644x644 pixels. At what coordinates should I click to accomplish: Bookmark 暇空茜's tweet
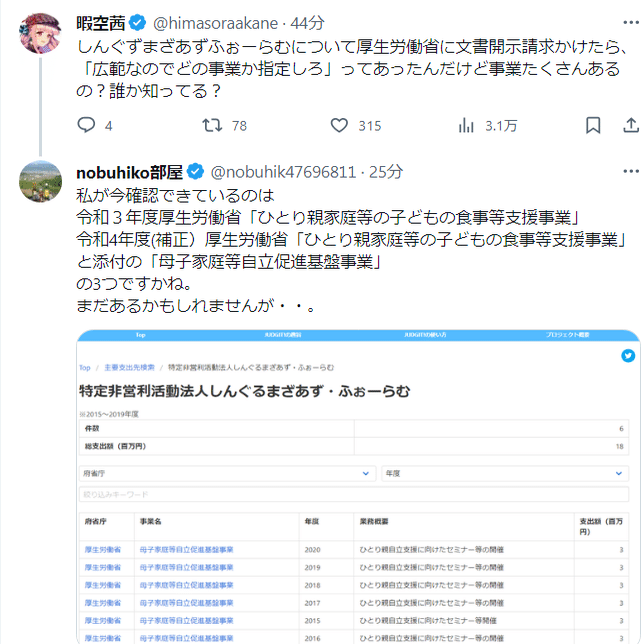[593, 125]
